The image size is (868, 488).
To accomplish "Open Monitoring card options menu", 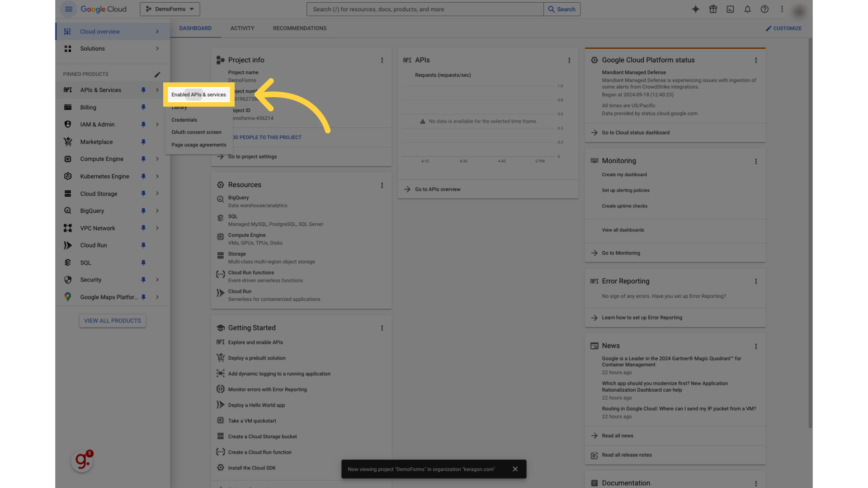I will (756, 161).
